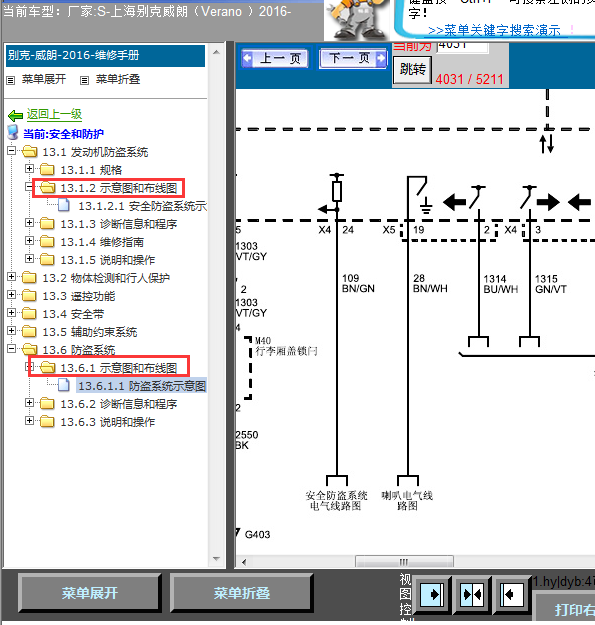This screenshot has height=625, width=595.
Task: Click folder icon of 13.6.2 诊断信息和程序
Action: [x=47, y=403]
